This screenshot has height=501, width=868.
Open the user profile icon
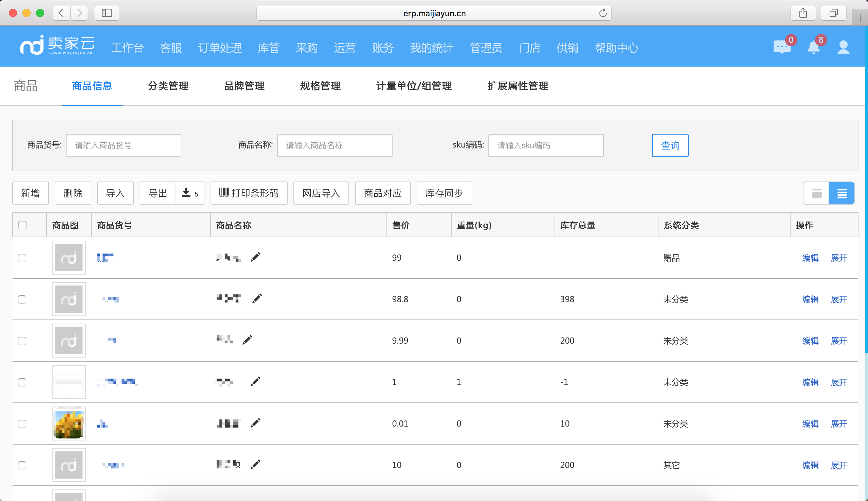(843, 47)
